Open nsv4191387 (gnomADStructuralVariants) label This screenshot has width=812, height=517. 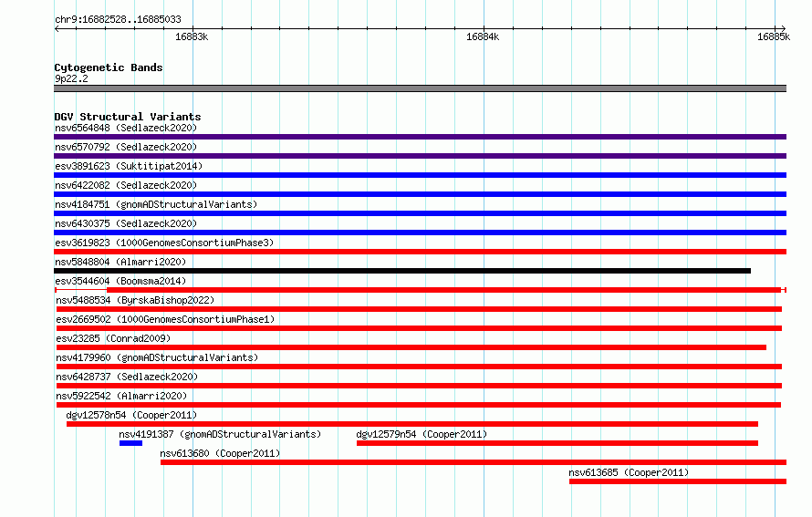click(220, 434)
